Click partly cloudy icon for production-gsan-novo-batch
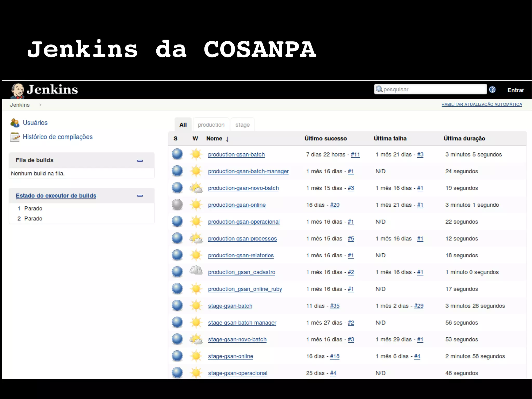This screenshot has height=399, width=532. (196, 188)
